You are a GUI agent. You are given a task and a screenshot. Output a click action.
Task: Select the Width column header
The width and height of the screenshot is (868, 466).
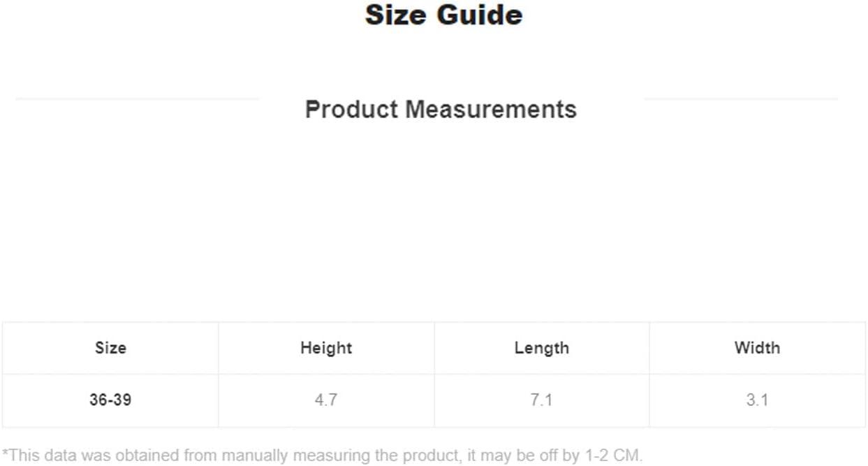point(757,348)
